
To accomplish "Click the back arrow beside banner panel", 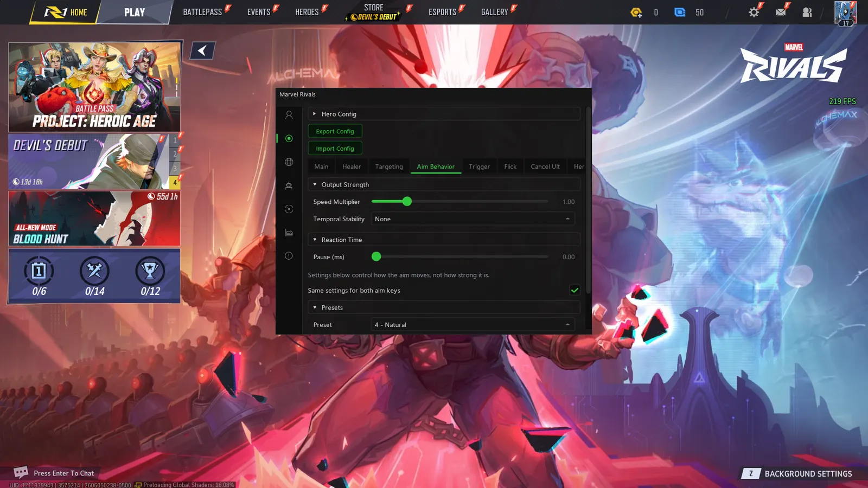I will [202, 51].
